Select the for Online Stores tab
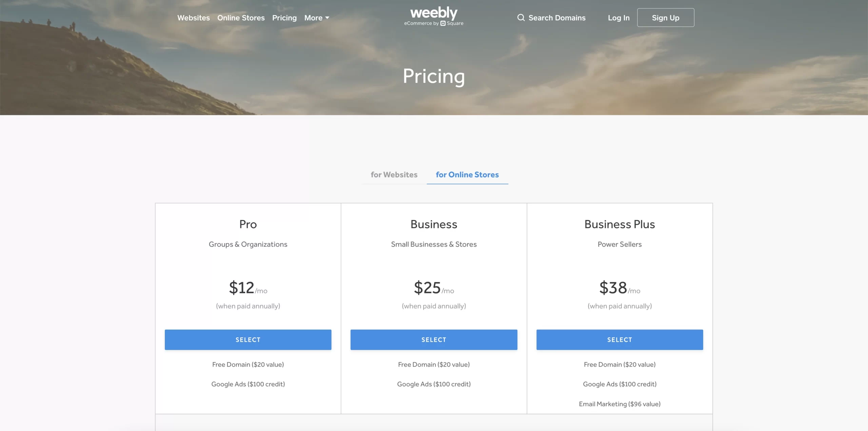The image size is (868, 431). coord(467,175)
